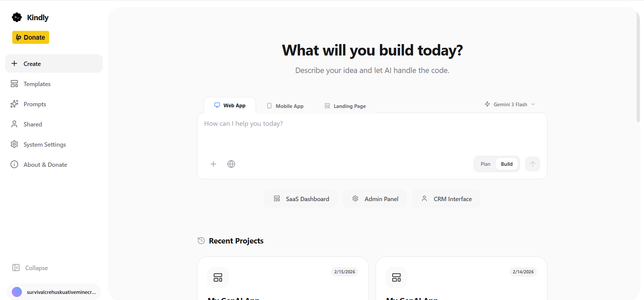Open System Settings gear icon

tap(14, 144)
